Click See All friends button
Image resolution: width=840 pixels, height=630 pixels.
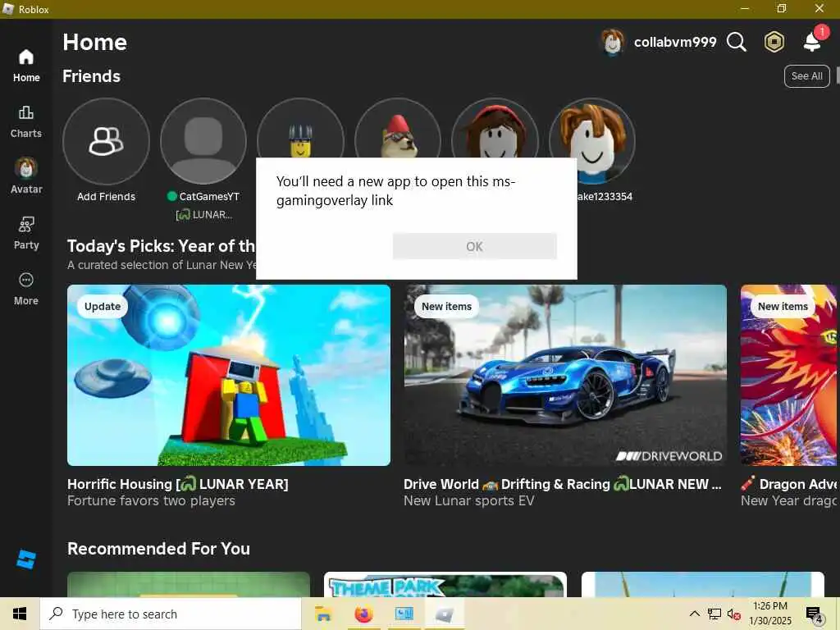807,76
